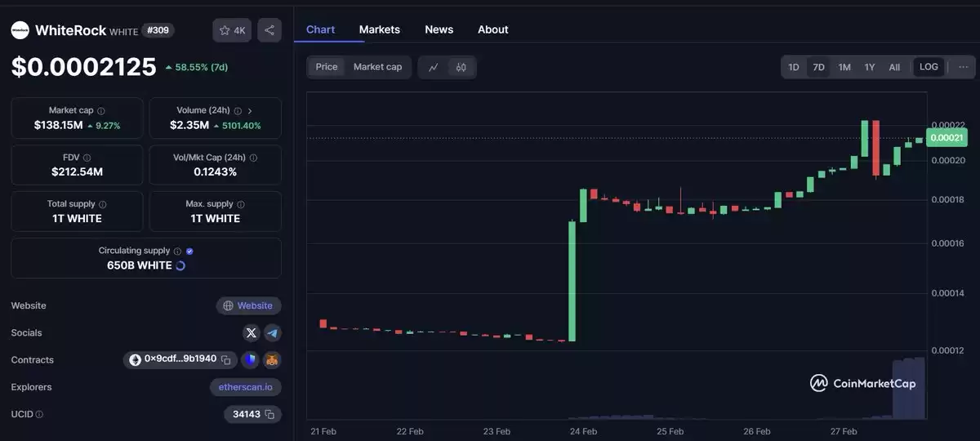Click the 650B WHITE circulating supply
The height and width of the screenshot is (441, 980).
140,265
